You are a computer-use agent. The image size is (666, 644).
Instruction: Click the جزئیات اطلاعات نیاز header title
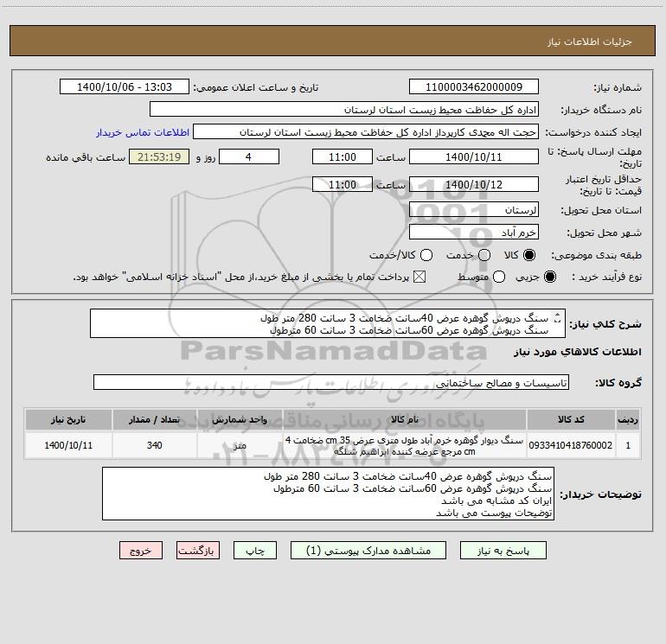pos(590,41)
